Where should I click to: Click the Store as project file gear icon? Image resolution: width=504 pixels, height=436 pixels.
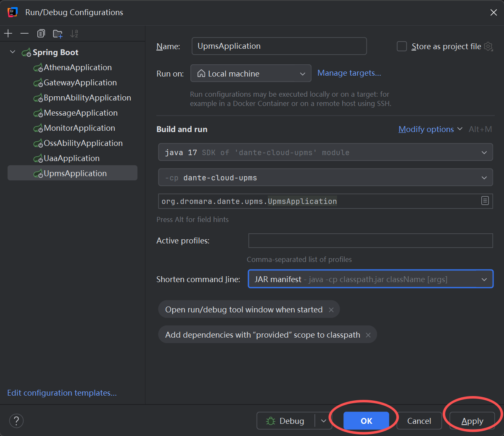click(x=488, y=46)
